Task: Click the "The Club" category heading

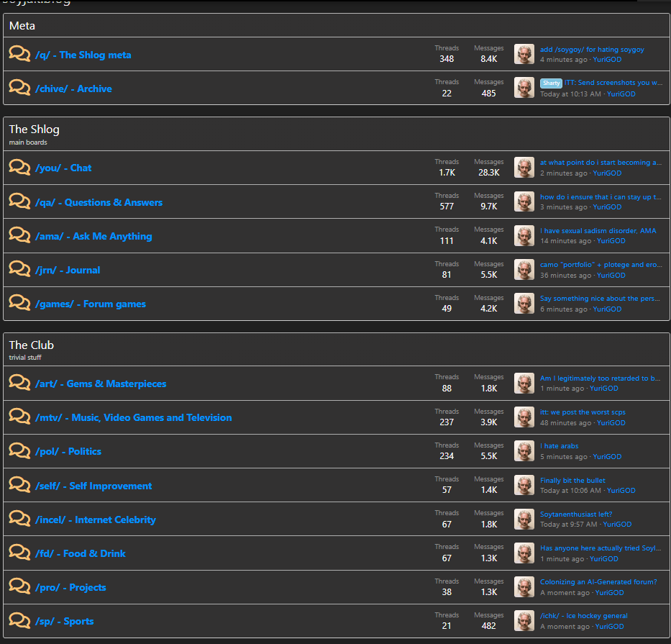Action: 32,345
